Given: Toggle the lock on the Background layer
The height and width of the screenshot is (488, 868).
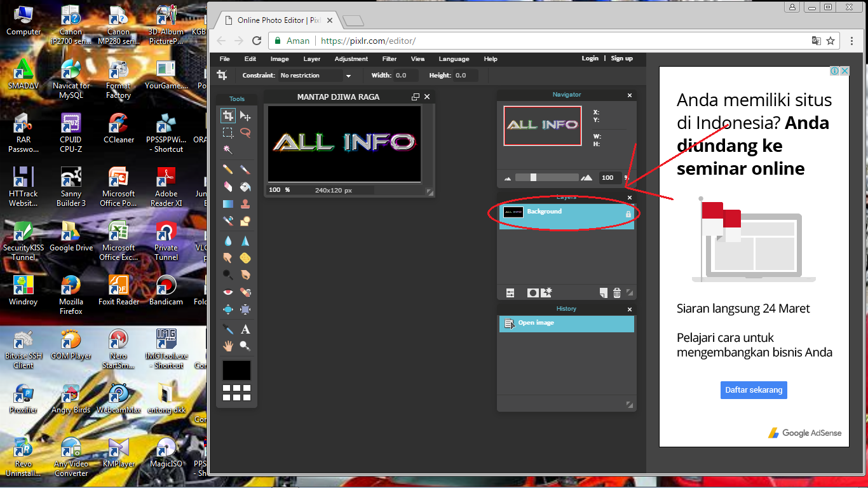Looking at the screenshot, I should tap(628, 215).
